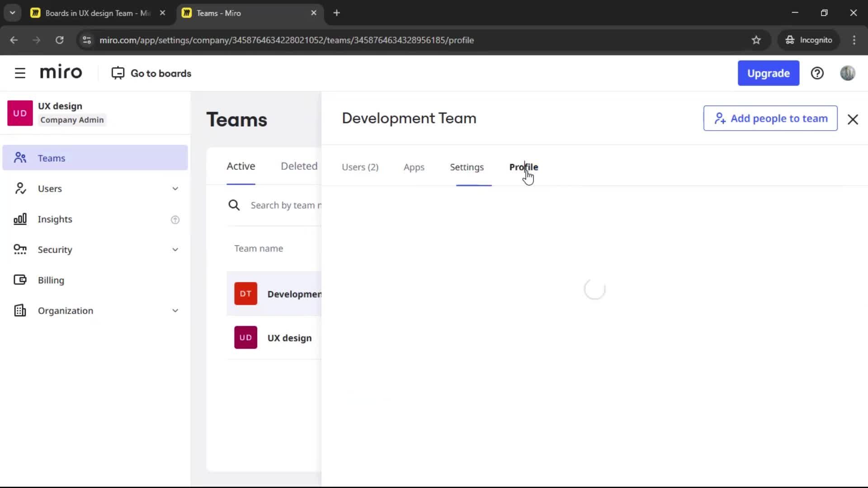Expand the Security sidebar section
This screenshot has width=868, height=488.
[x=175, y=250]
